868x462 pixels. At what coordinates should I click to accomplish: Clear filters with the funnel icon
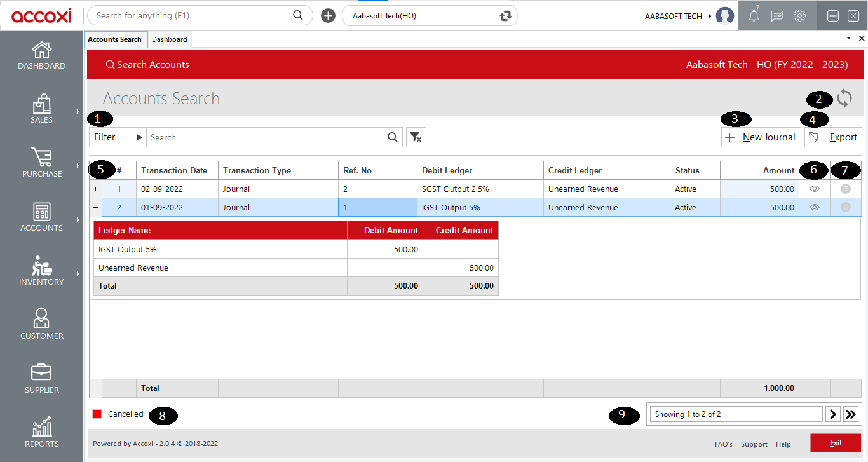(416, 137)
